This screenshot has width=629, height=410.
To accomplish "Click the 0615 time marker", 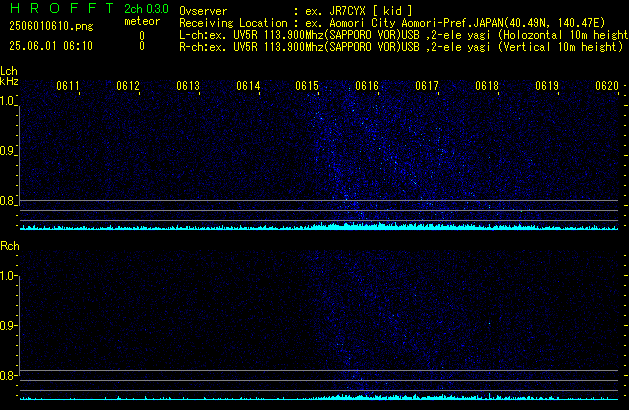I will pos(307,86).
